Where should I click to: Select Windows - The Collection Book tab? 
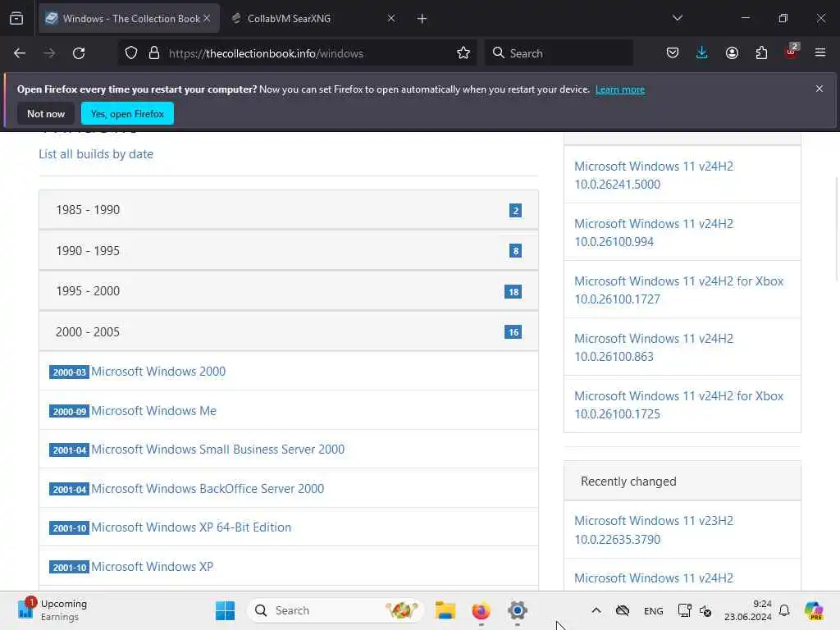[x=129, y=19]
